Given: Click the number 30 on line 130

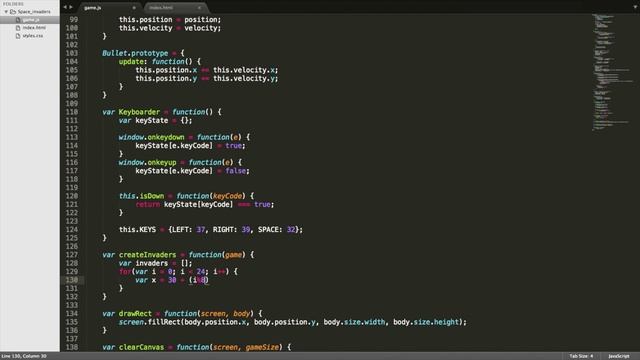Looking at the screenshot, I should coord(172,280).
